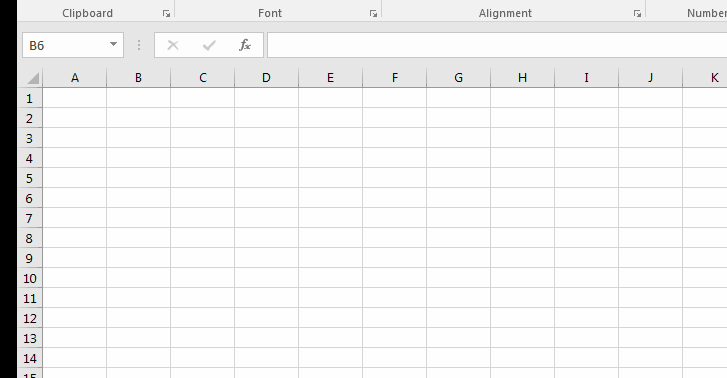727x378 pixels.
Task: Select column H header
Action: coord(523,78)
